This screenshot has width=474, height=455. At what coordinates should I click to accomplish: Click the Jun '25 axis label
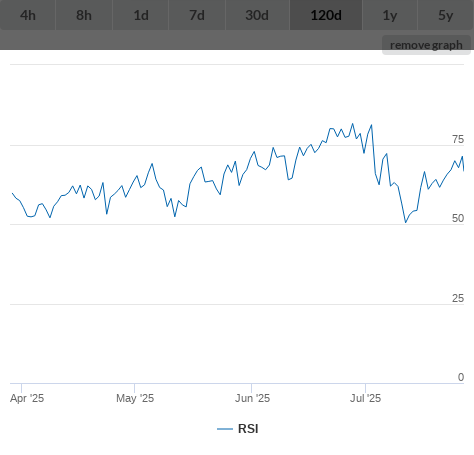252,398
